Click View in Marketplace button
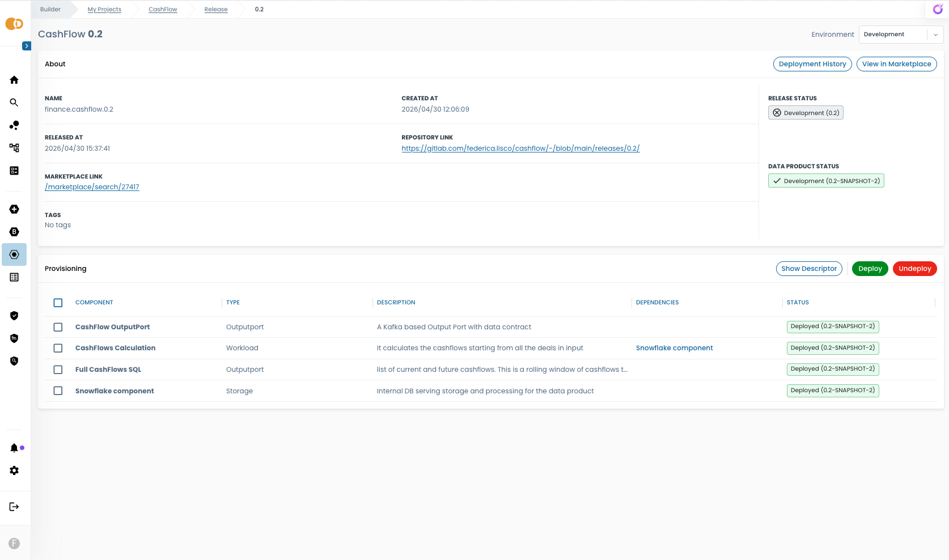 click(x=896, y=64)
